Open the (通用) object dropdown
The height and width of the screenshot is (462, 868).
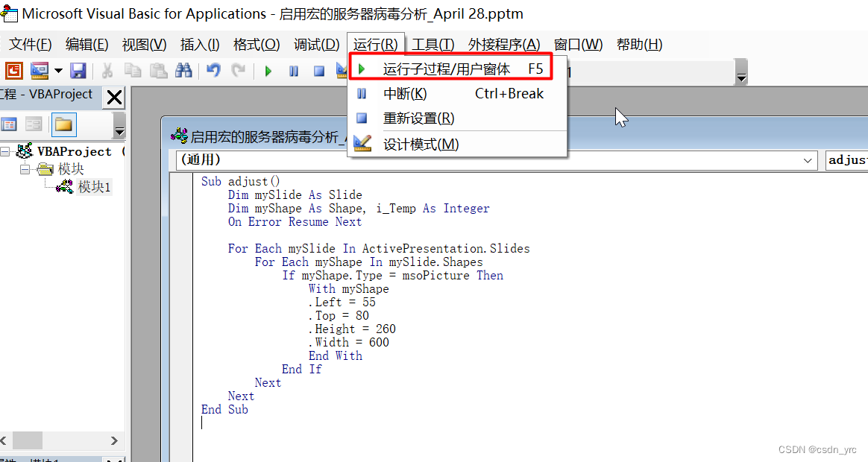pos(497,160)
